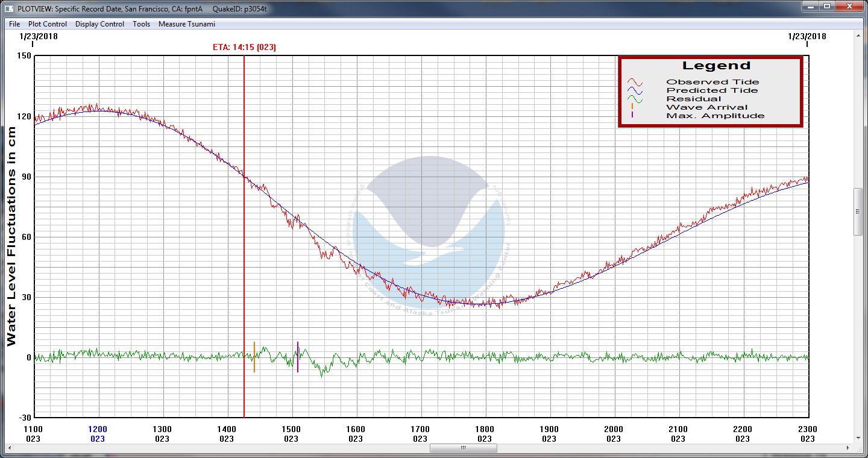Click the orange wave arrival marker on the plot
868x458 pixels.
[254, 357]
